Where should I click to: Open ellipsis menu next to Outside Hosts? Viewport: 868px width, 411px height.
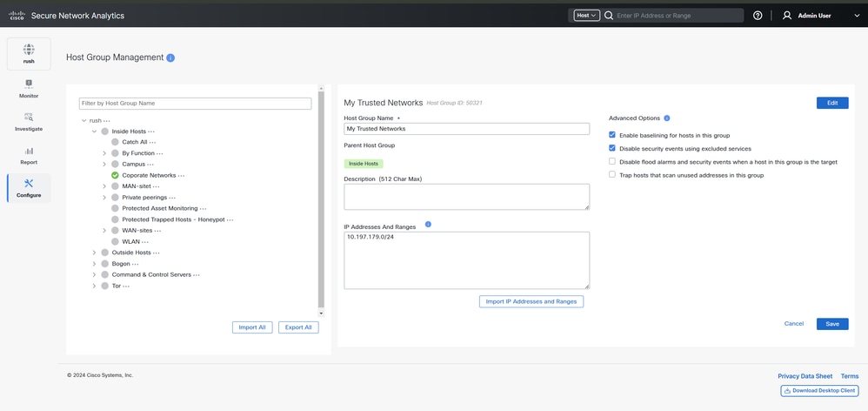pyautogui.click(x=156, y=253)
